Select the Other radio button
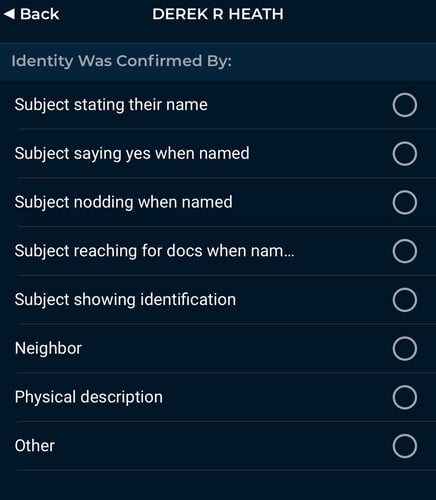436x500 pixels. [405, 446]
